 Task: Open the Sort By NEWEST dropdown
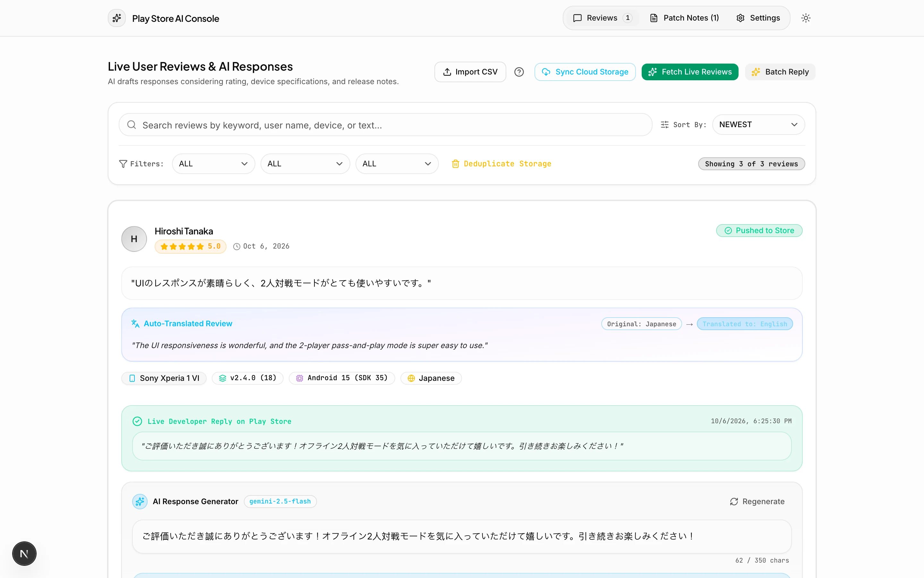click(758, 125)
